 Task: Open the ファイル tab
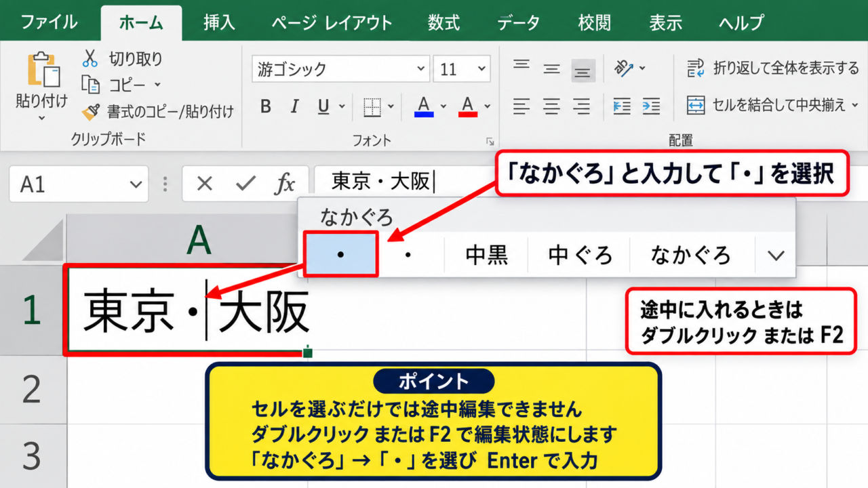(x=48, y=23)
